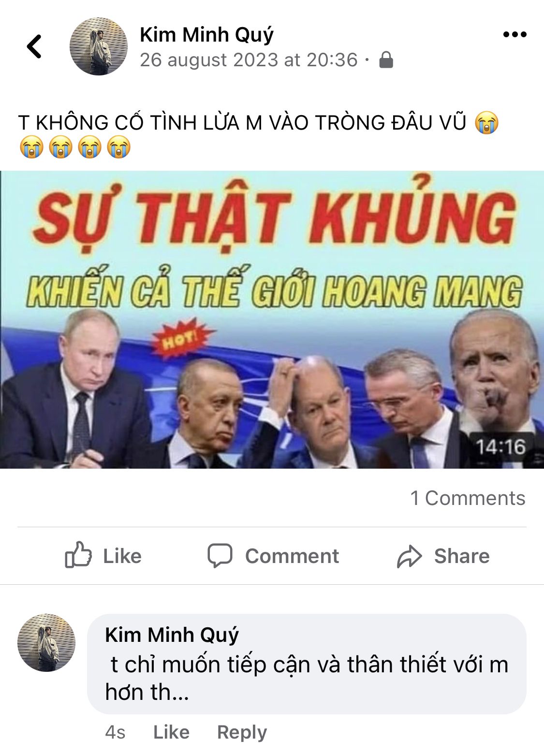
Task: Open the shared video thumbnail image
Action: pos(272,320)
